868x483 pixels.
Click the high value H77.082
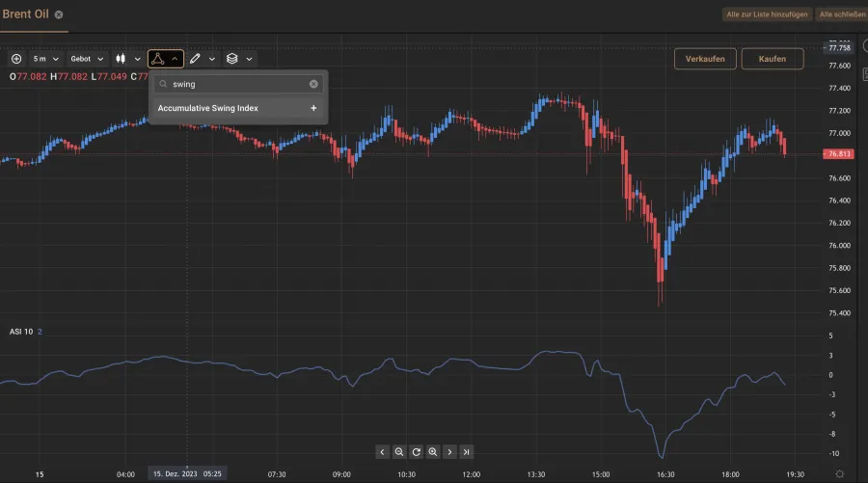coord(68,76)
